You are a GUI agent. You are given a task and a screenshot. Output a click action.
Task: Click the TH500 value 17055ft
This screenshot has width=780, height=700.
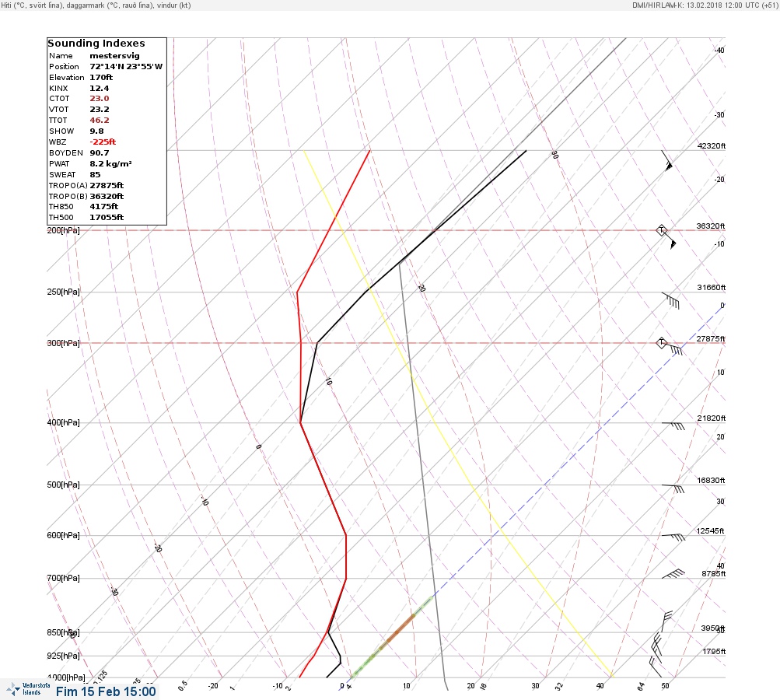(107, 218)
